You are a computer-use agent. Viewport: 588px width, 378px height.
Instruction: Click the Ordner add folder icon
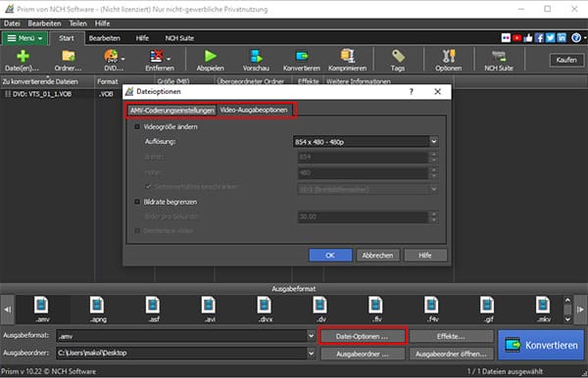click(69, 56)
